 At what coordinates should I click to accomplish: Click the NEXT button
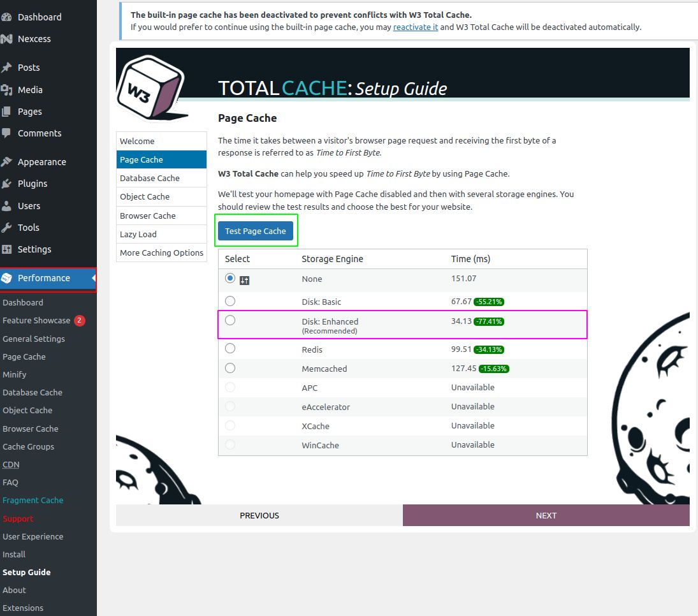(546, 515)
